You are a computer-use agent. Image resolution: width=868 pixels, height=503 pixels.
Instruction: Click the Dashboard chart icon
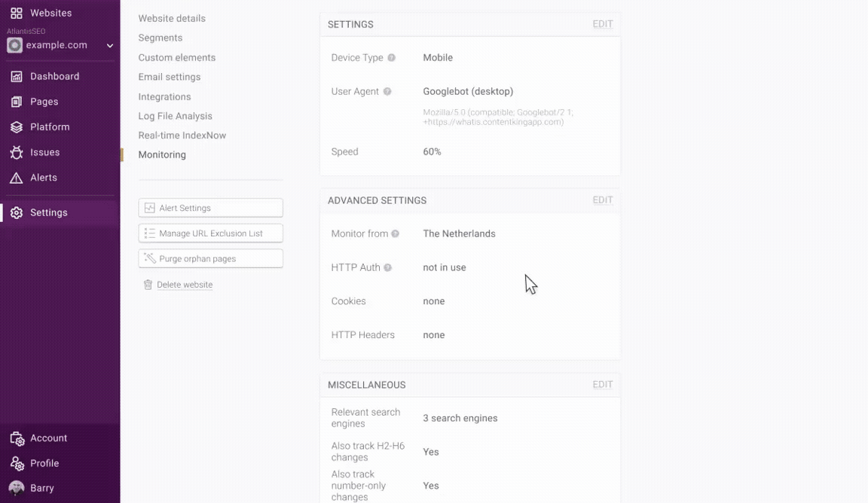(x=16, y=76)
